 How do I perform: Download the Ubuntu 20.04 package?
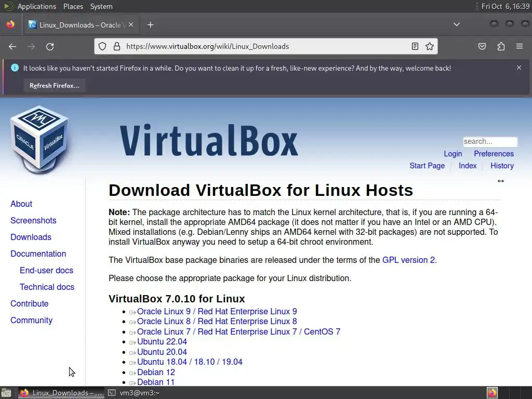click(162, 352)
